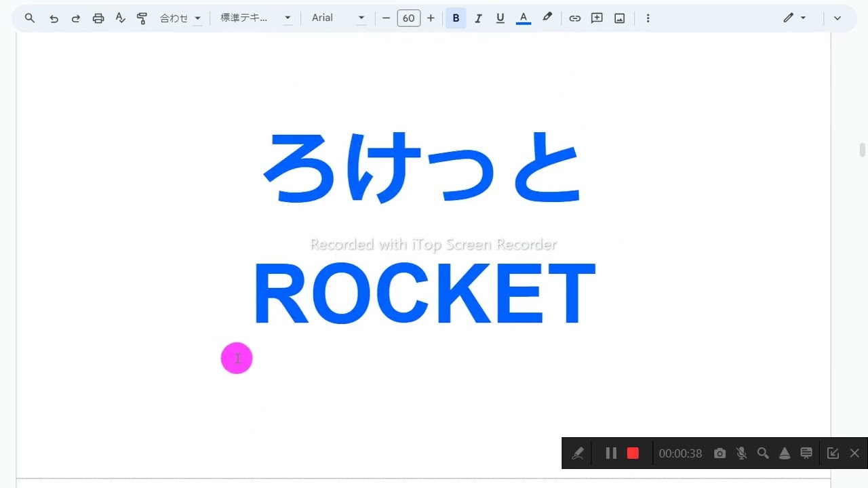Viewport: 868px width, 488px height.
Task: Activate the paint format tool
Action: click(x=142, y=18)
